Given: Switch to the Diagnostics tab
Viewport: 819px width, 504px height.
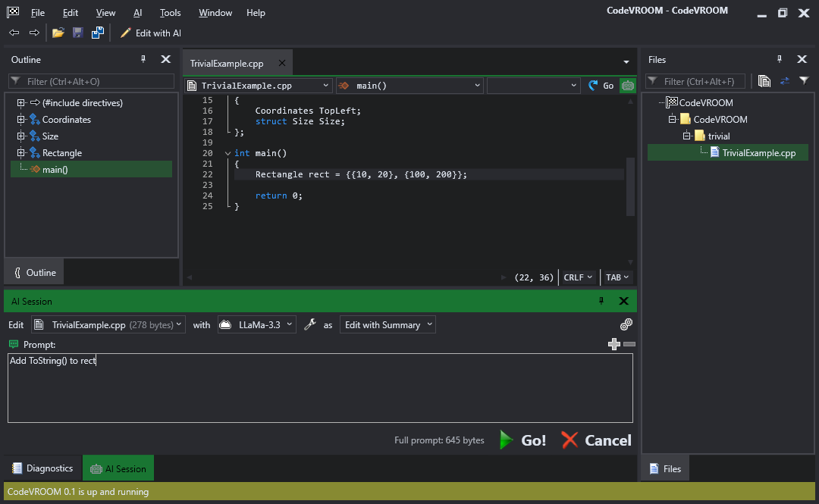Looking at the screenshot, I should tap(42, 468).
